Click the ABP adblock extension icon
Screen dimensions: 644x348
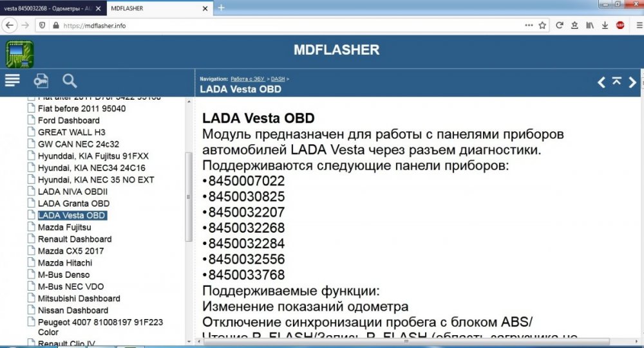pos(620,26)
